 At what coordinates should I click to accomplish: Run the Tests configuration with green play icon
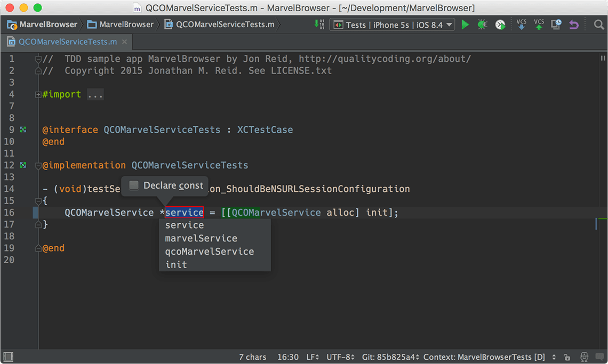465,25
